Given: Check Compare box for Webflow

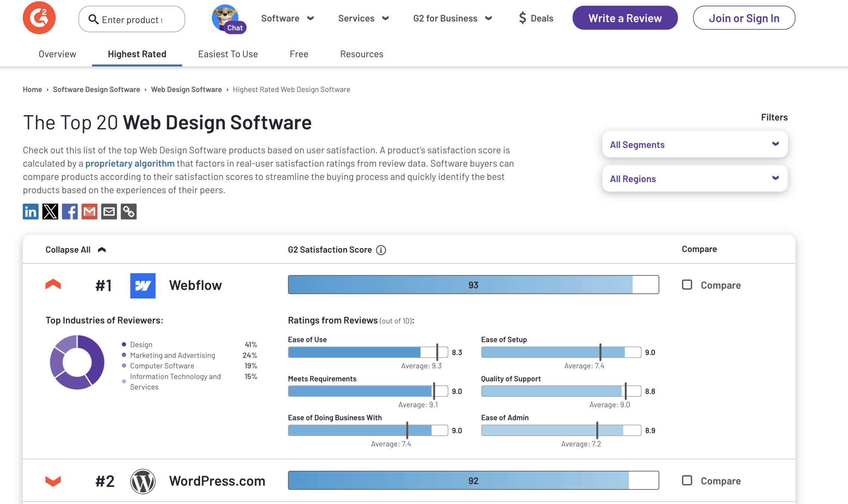Looking at the screenshot, I should click(687, 285).
